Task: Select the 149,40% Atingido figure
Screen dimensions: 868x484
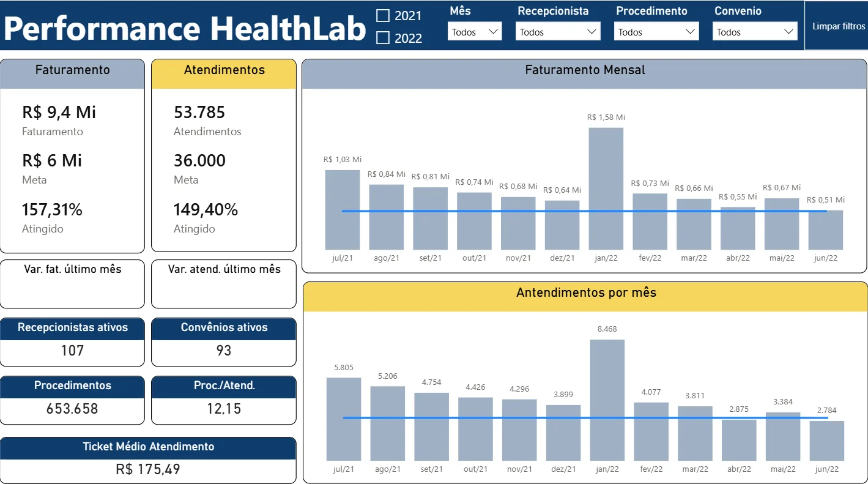Action: (x=206, y=210)
